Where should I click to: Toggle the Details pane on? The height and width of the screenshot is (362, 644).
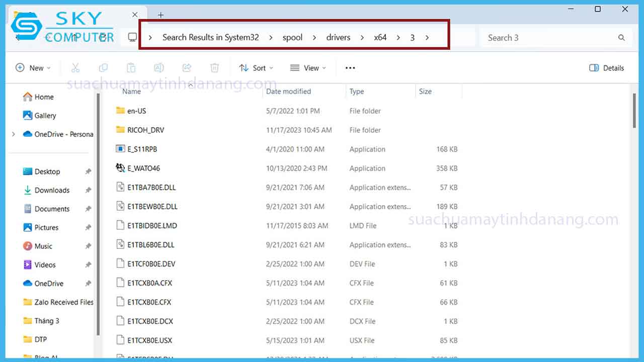tap(606, 67)
